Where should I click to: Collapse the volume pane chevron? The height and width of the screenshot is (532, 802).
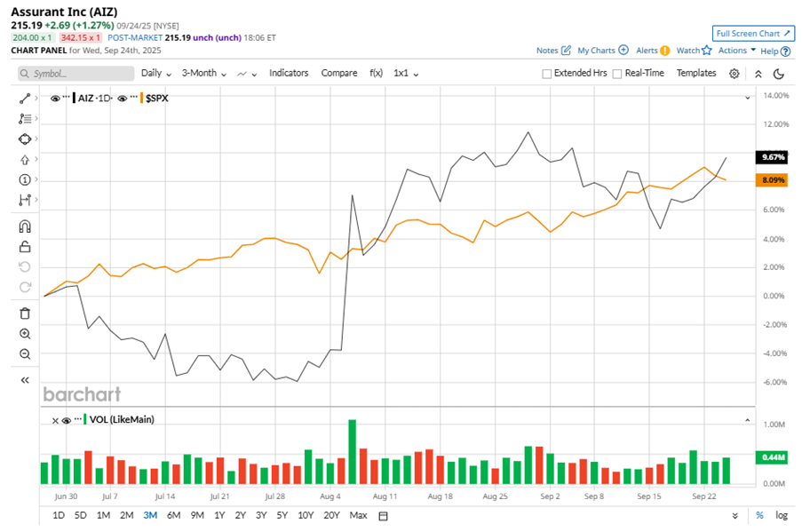747,420
